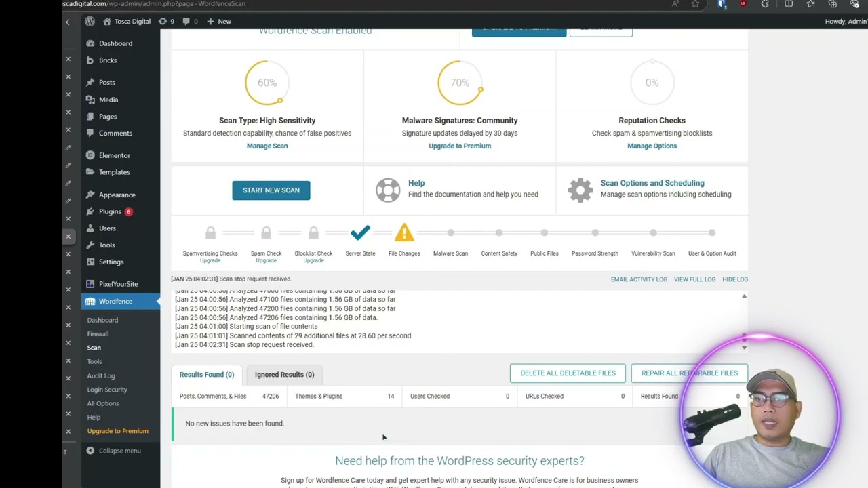Click the PixelYourSite icon in the sidebar

click(x=90, y=284)
